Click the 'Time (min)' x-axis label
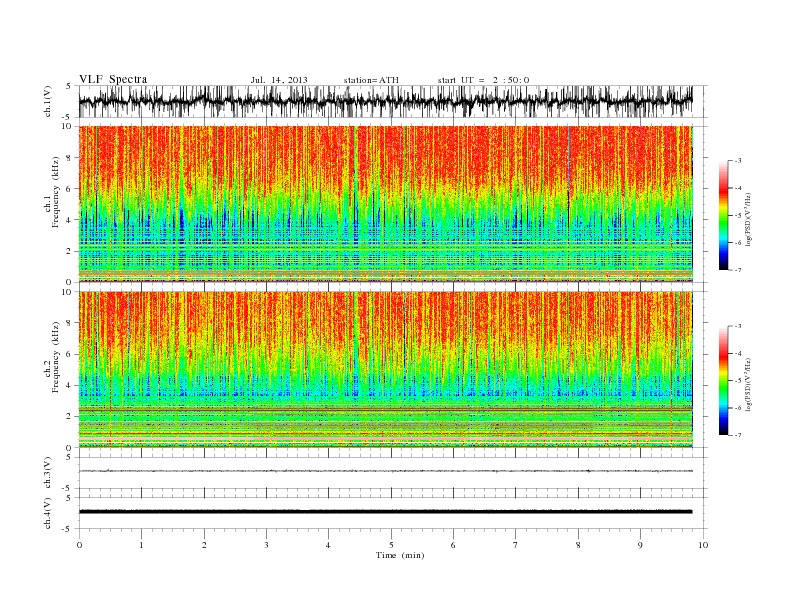This screenshot has height=612, width=792. click(400, 555)
